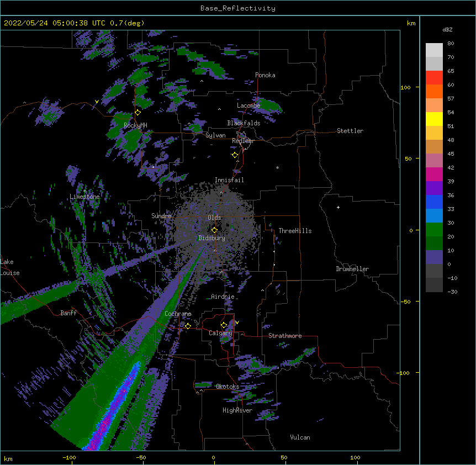
Task: Click the Strathmore label
Action: 285,336
